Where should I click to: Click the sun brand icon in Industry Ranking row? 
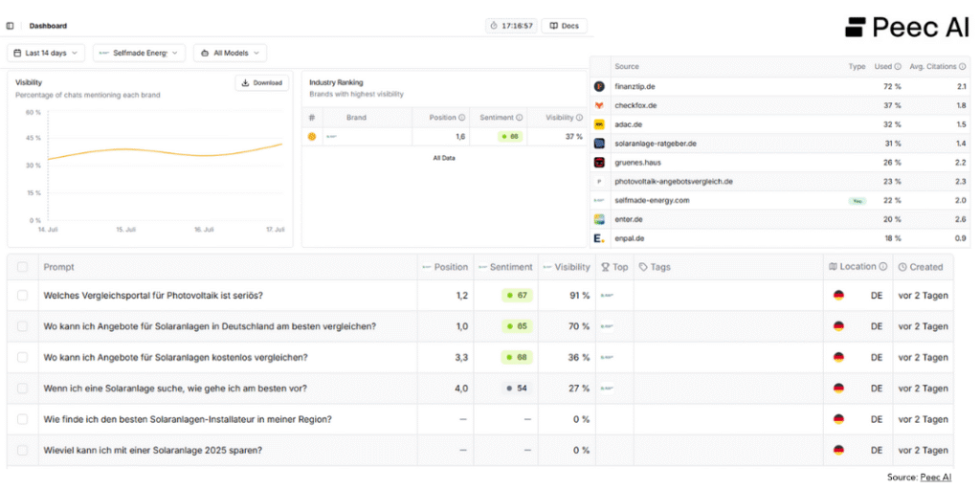coord(312,136)
